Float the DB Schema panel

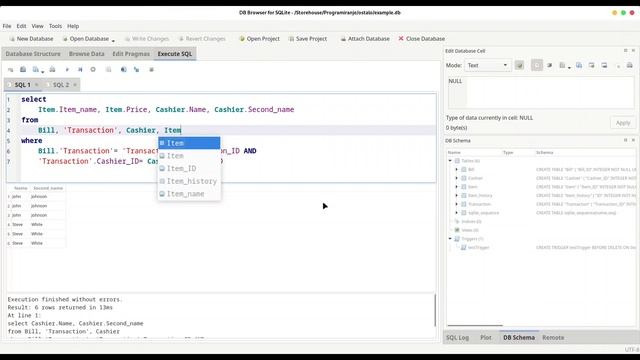[625, 140]
